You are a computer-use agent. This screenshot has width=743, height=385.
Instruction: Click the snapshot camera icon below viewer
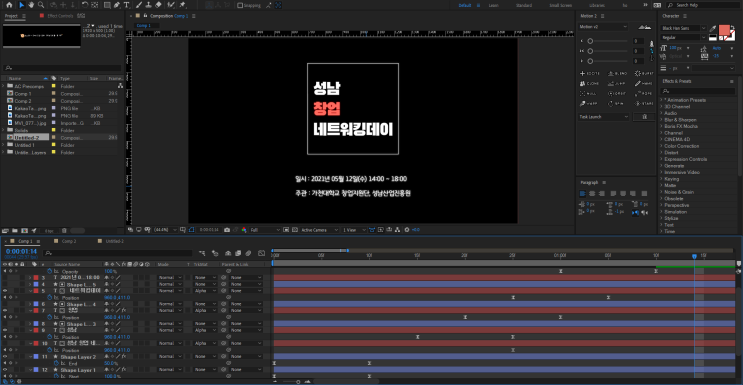click(227, 230)
